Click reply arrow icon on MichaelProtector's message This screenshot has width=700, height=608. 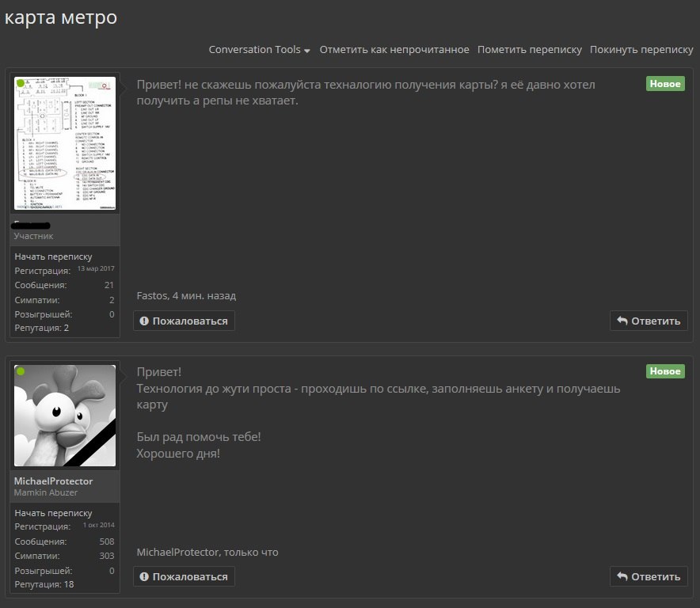(x=622, y=576)
